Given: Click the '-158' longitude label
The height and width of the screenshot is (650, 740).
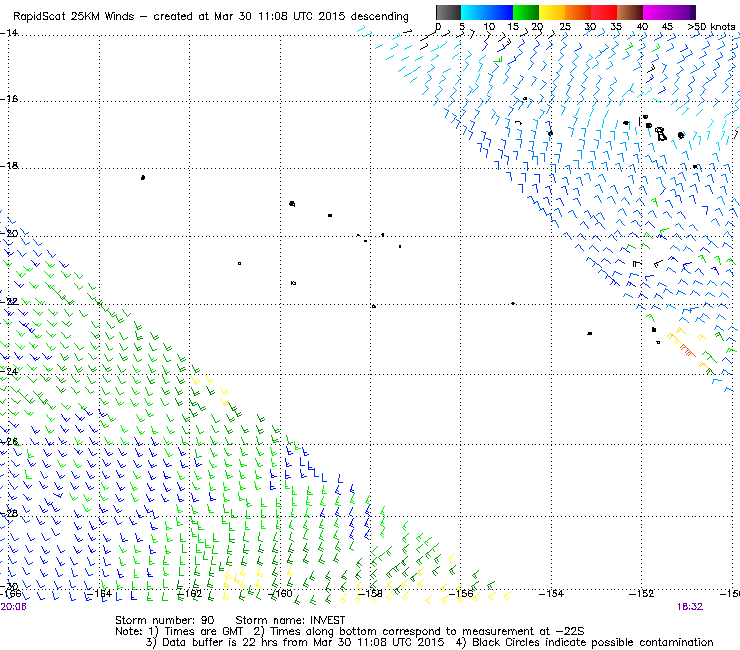Looking at the screenshot, I should click(370, 593).
